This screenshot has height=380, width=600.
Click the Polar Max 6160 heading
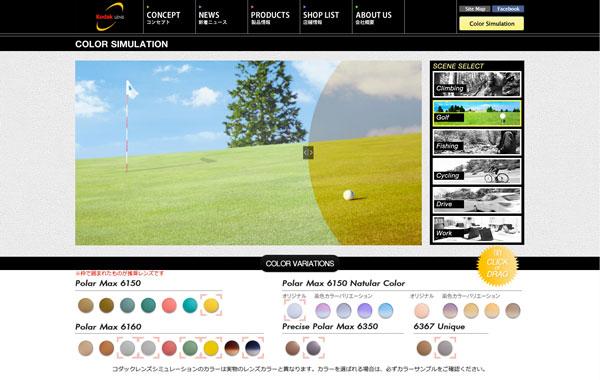[108, 327]
